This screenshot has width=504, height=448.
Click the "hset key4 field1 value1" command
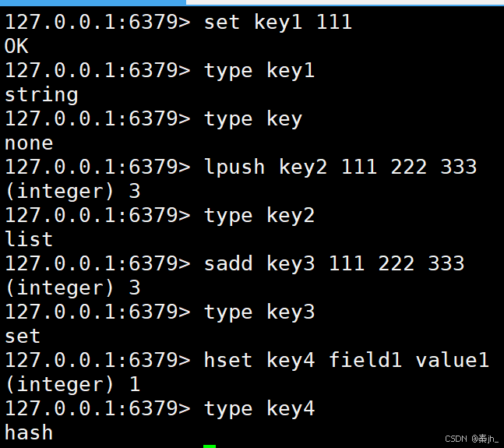(347, 360)
